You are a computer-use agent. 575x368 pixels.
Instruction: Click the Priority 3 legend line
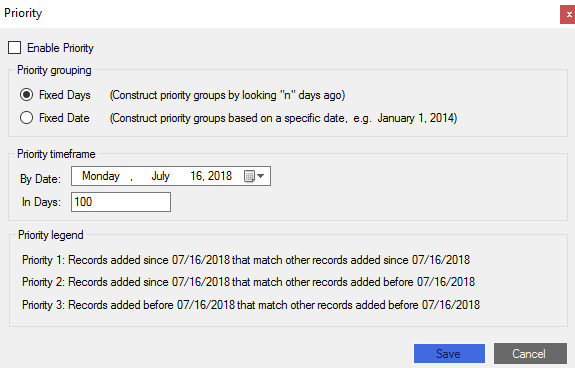click(x=251, y=305)
